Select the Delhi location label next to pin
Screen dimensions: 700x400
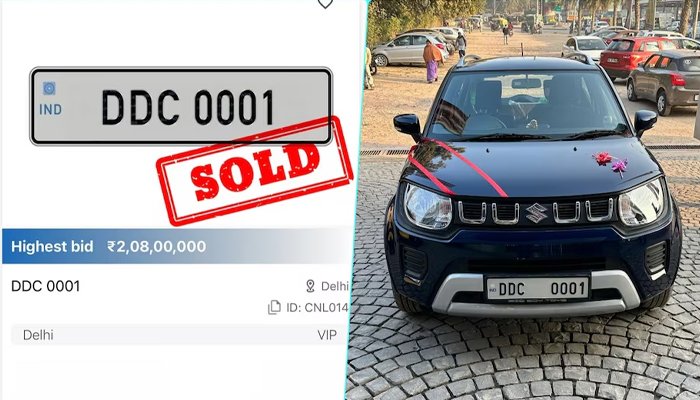(335, 286)
